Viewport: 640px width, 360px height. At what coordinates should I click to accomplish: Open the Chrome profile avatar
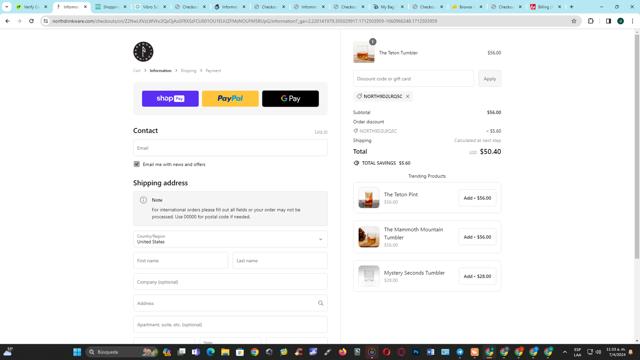[x=620, y=21]
